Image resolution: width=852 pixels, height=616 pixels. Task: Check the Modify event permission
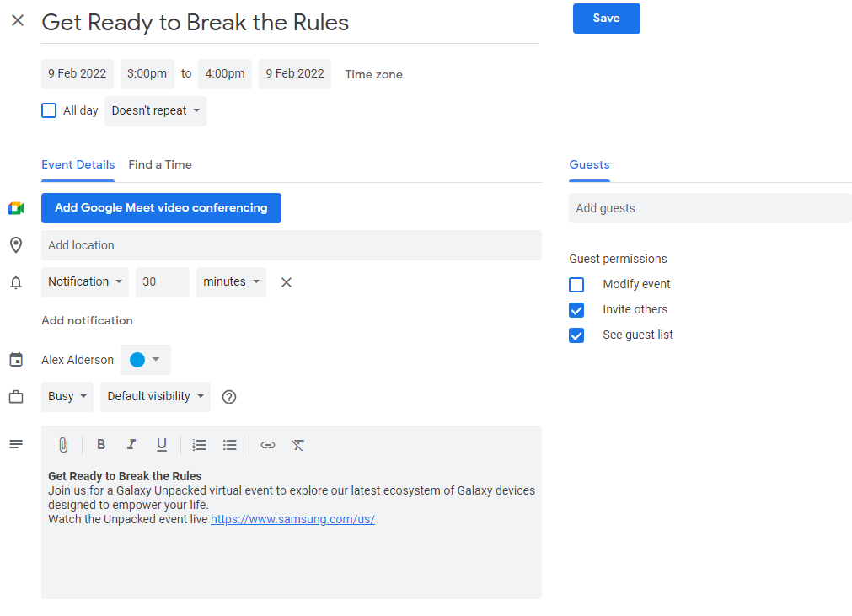click(576, 285)
